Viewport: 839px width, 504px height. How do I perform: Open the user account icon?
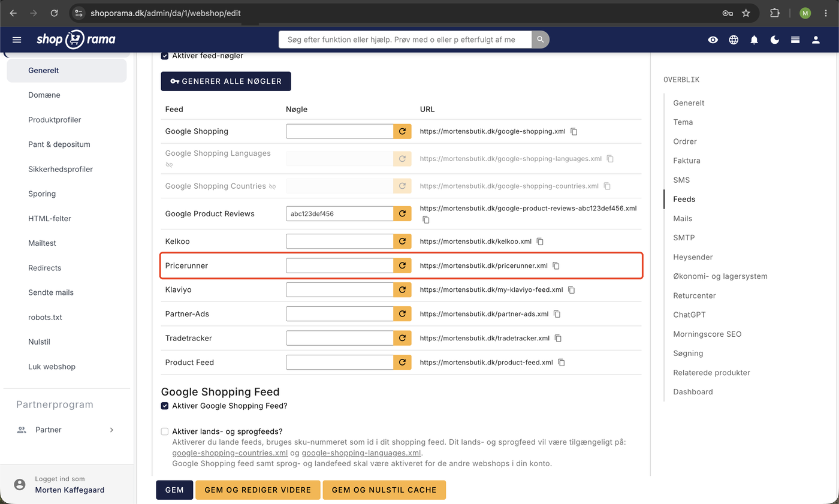click(816, 40)
